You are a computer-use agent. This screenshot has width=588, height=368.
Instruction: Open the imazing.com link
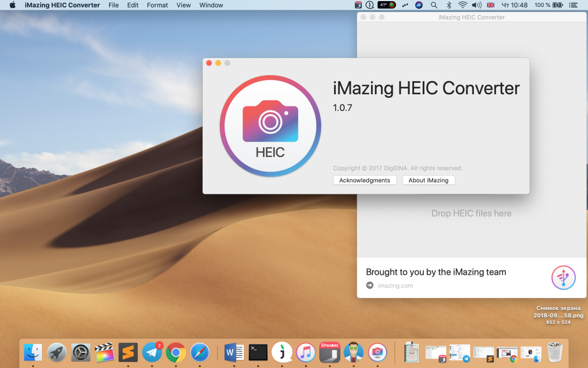(395, 285)
